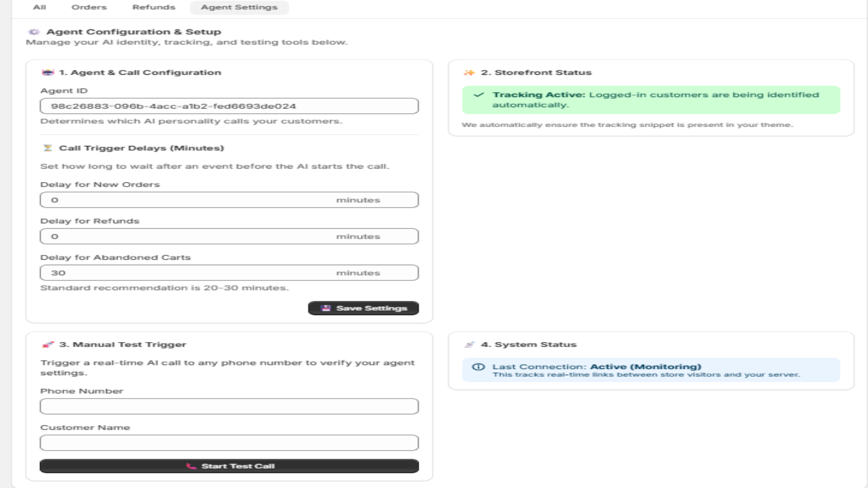
Task: Click the hourglass icon by Call Trigger Delays
Action: pos(48,148)
